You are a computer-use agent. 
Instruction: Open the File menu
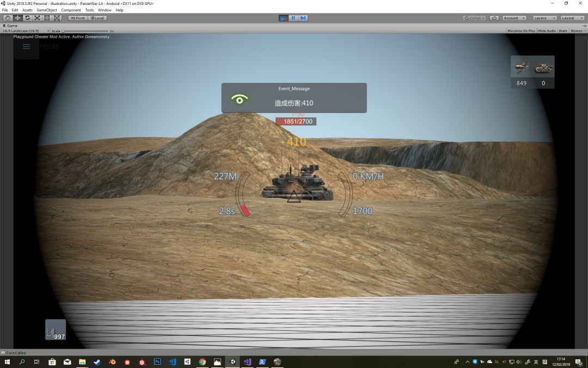(5, 10)
